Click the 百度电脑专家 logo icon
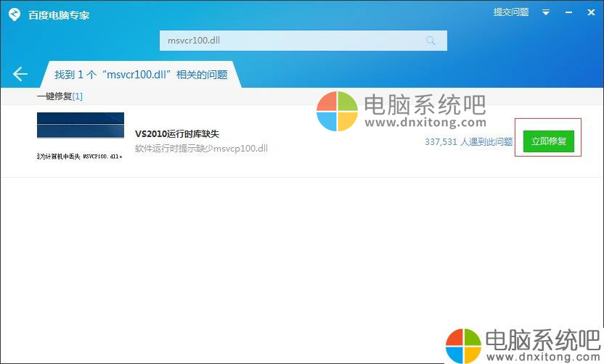604x364 pixels. 15,15
